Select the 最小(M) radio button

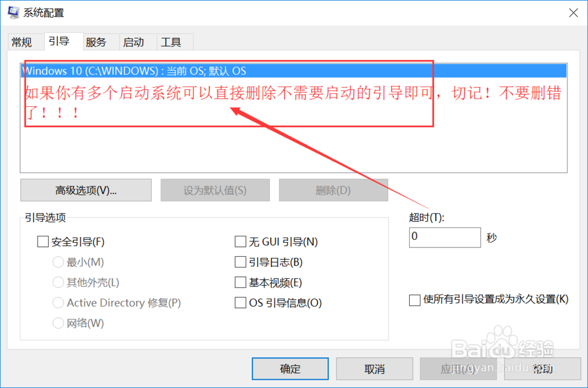coord(58,262)
